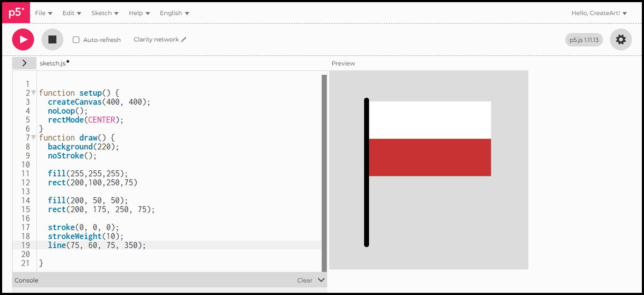Screen dimensions: 644x295
Task: Expand the file sidebar with arrow button
Action: click(x=24, y=63)
